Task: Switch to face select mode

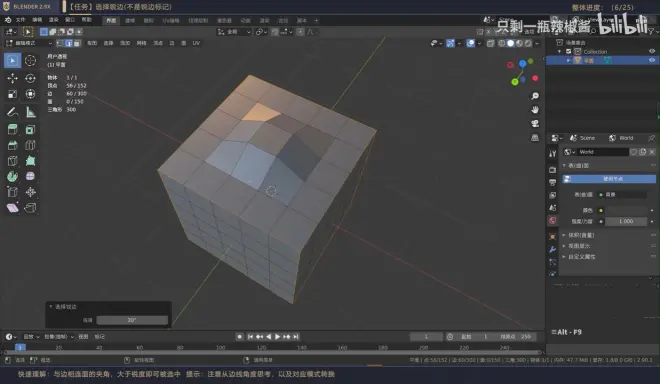Action: 77,43
